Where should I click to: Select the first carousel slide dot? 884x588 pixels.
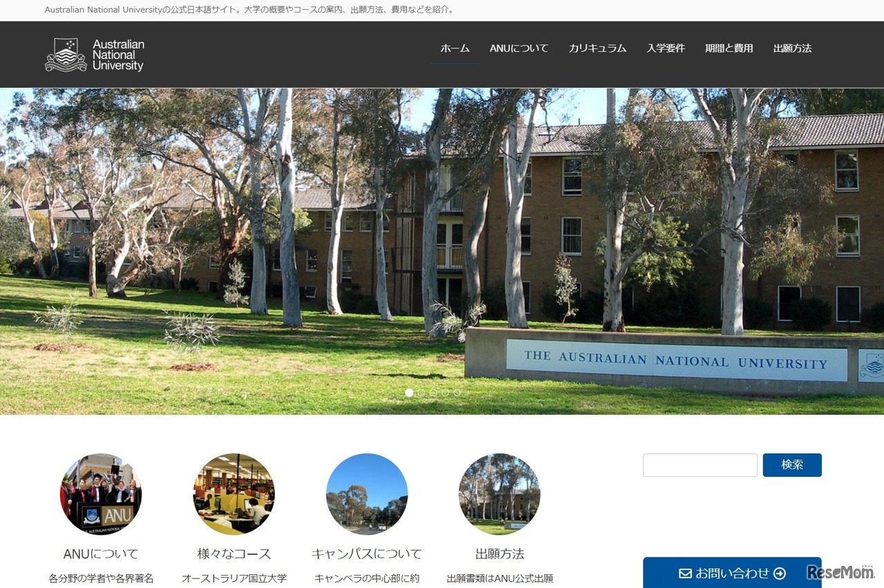tap(409, 393)
